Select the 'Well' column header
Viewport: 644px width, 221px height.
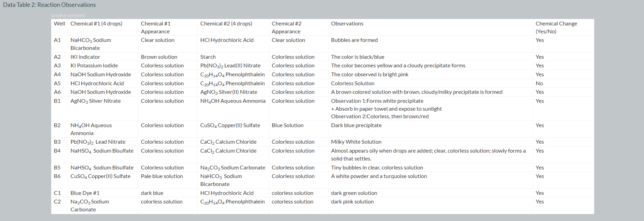[59, 24]
